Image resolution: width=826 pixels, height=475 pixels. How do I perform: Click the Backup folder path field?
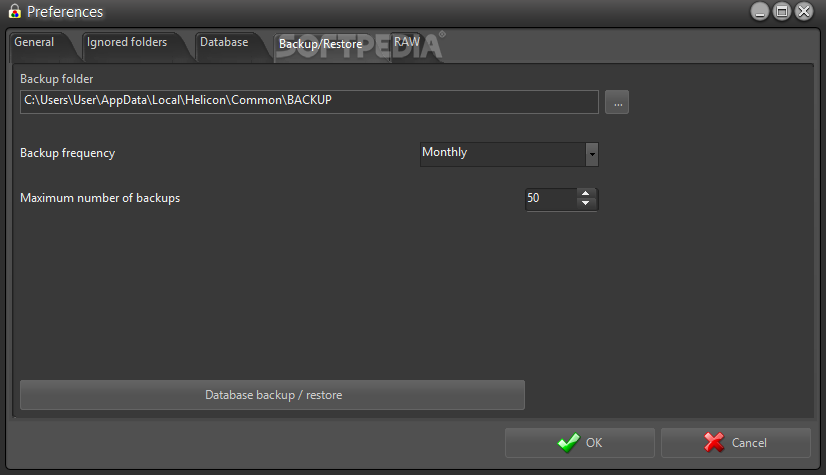309,102
